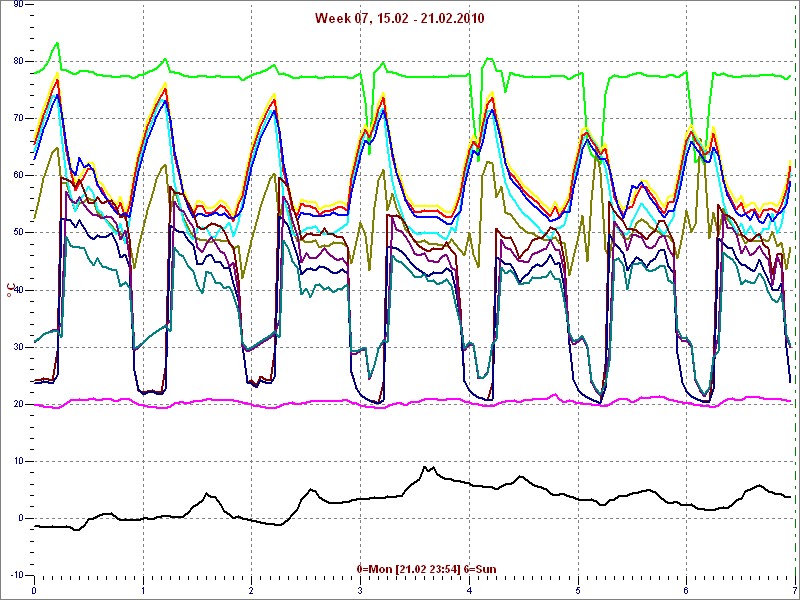The image size is (800, 600).
Task: Click the 90 label on the temperature axis
Action: click(x=16, y=5)
